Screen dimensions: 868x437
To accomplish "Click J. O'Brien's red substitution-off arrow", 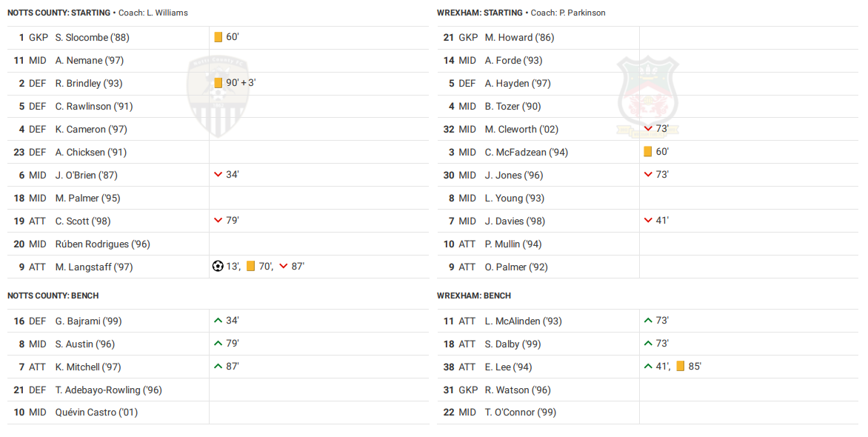I will 218,175.
